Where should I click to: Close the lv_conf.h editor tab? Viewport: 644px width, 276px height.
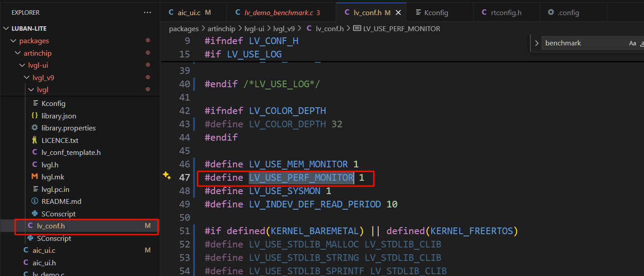point(398,12)
